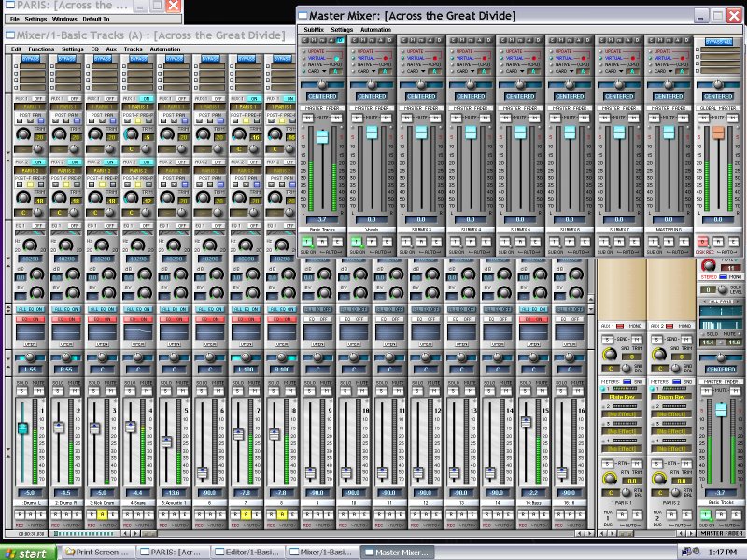This screenshot has width=747, height=560.
Task: Click Aux 2 Send mute M button
Action: (686, 340)
